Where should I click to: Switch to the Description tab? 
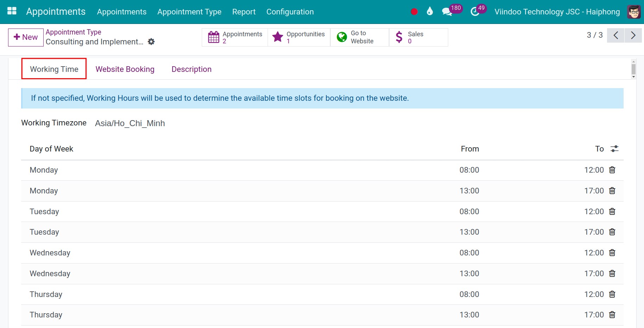click(x=192, y=69)
